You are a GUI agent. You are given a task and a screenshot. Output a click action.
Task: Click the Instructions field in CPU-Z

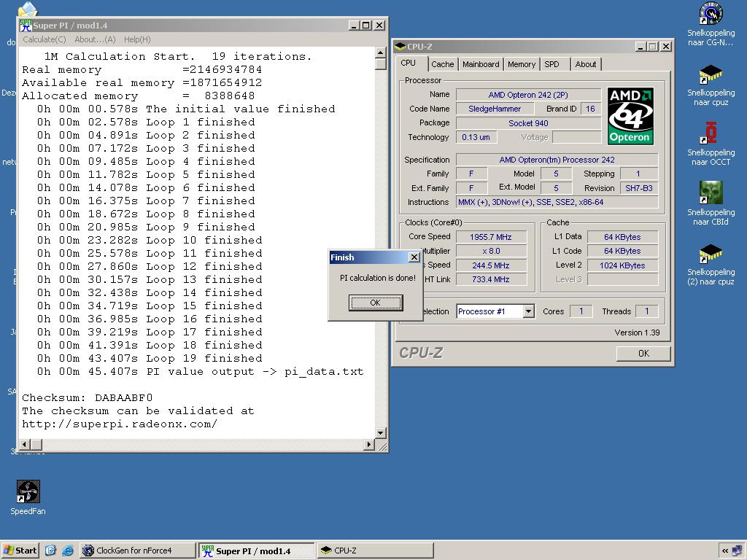point(557,202)
